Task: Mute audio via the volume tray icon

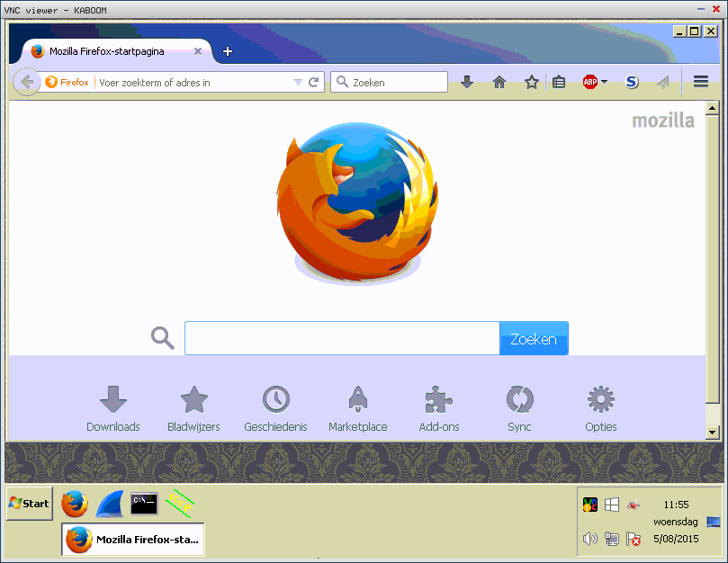Action: coord(590,539)
